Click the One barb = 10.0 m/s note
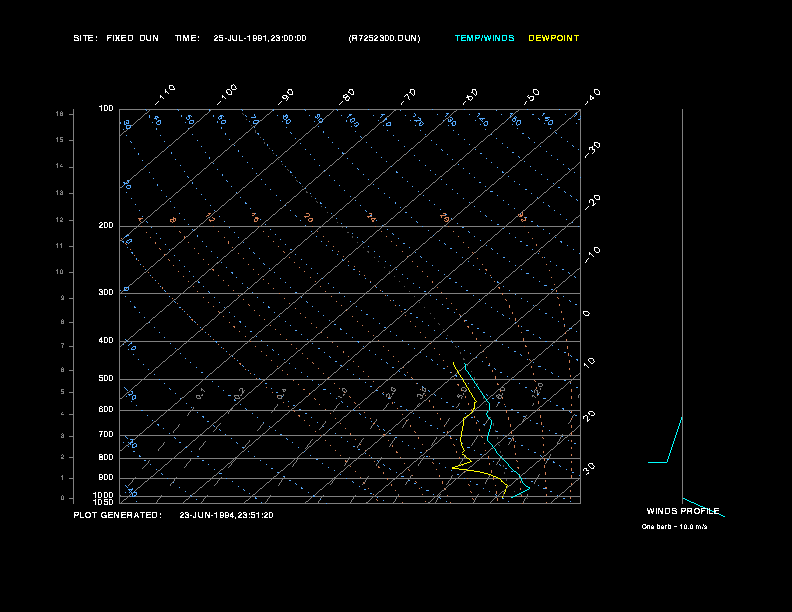Viewport: 792px width, 612px height. [x=674, y=527]
